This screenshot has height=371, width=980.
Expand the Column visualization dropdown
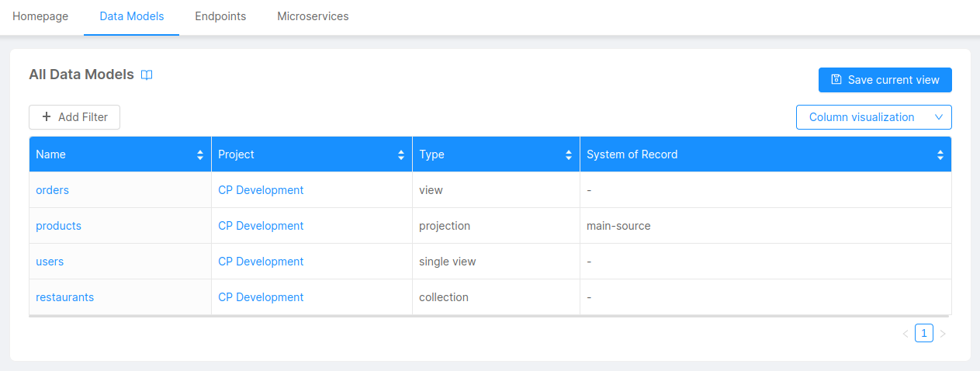coord(874,117)
